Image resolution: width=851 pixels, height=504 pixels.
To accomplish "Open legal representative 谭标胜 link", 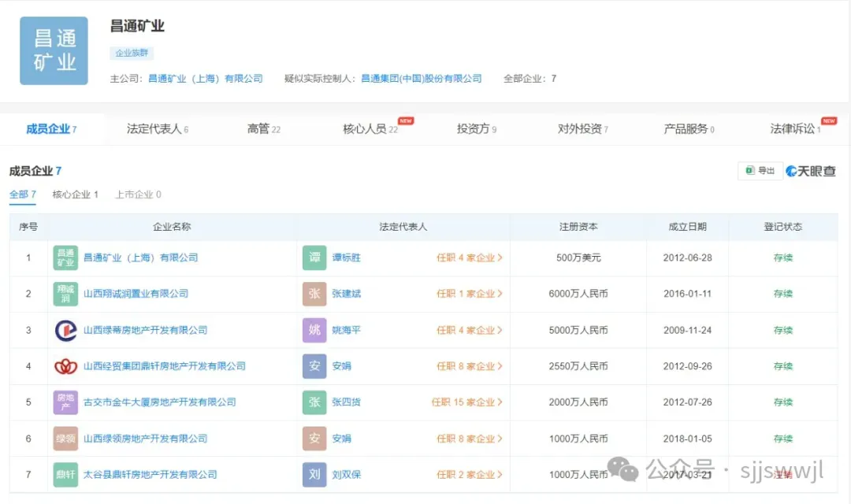I will (346, 258).
